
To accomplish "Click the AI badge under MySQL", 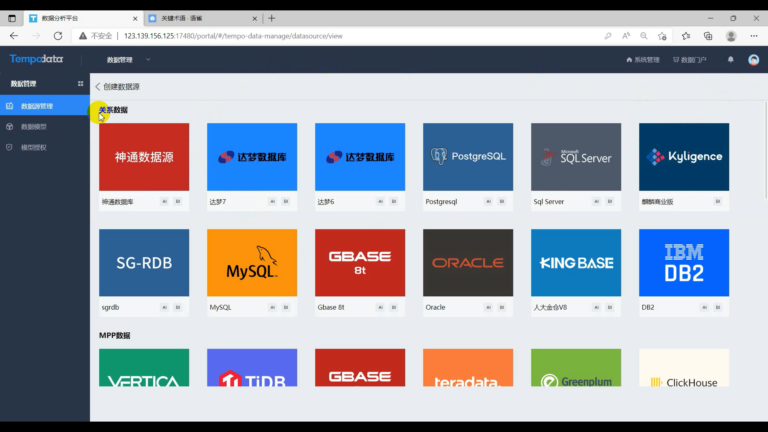I will pyautogui.click(x=272, y=307).
